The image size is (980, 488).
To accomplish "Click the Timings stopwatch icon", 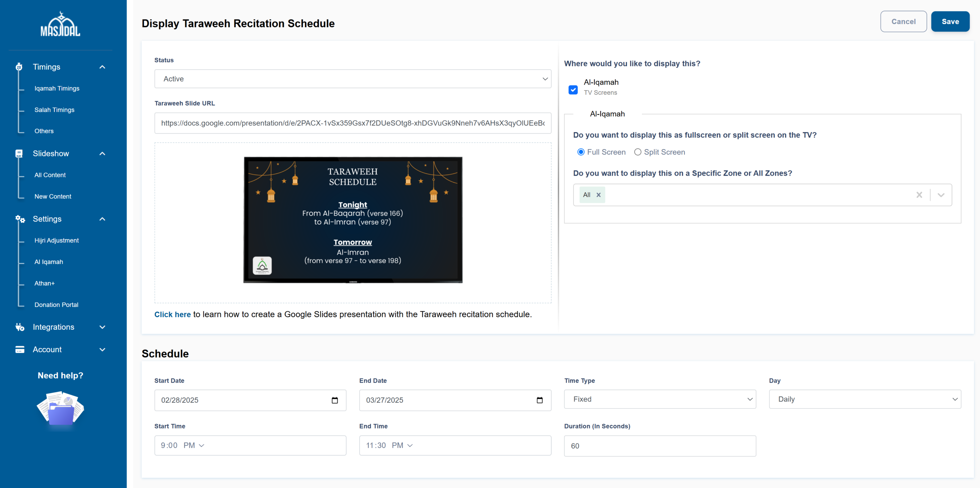I will coord(19,67).
